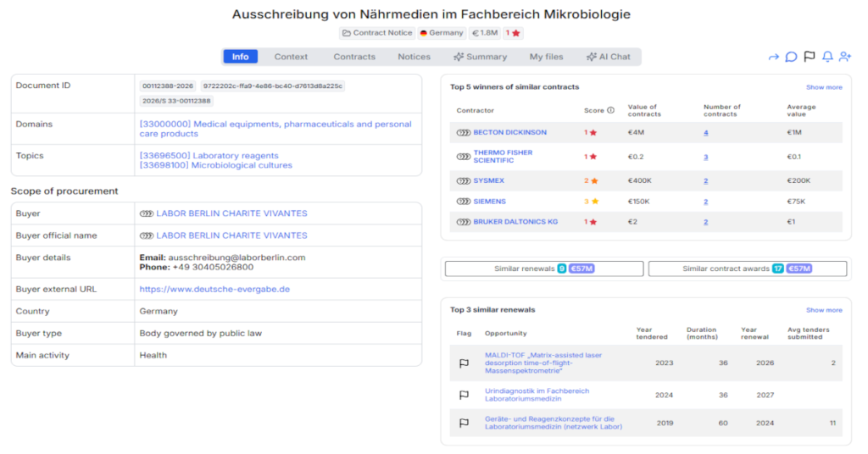Screen dimensions: 868x454
Task: Click contract count 4 for Becton Dickinson
Action: tap(706, 133)
